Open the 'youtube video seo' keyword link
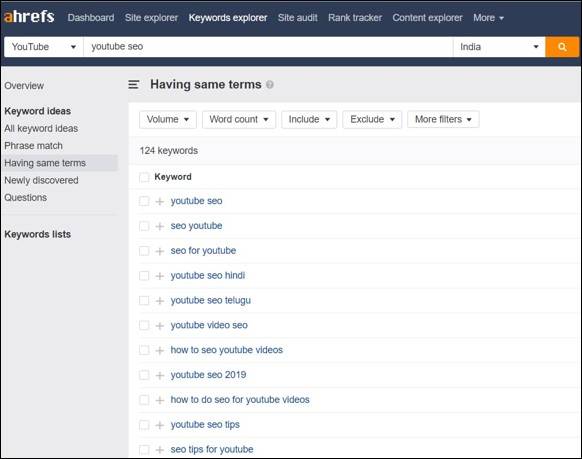582x459 pixels. pyautogui.click(x=209, y=325)
